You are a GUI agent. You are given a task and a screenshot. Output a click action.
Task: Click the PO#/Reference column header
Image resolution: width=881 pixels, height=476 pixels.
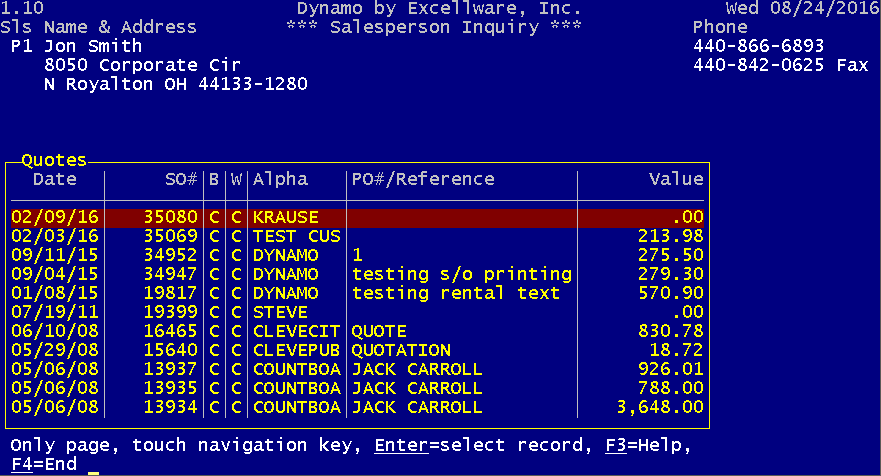coord(423,179)
